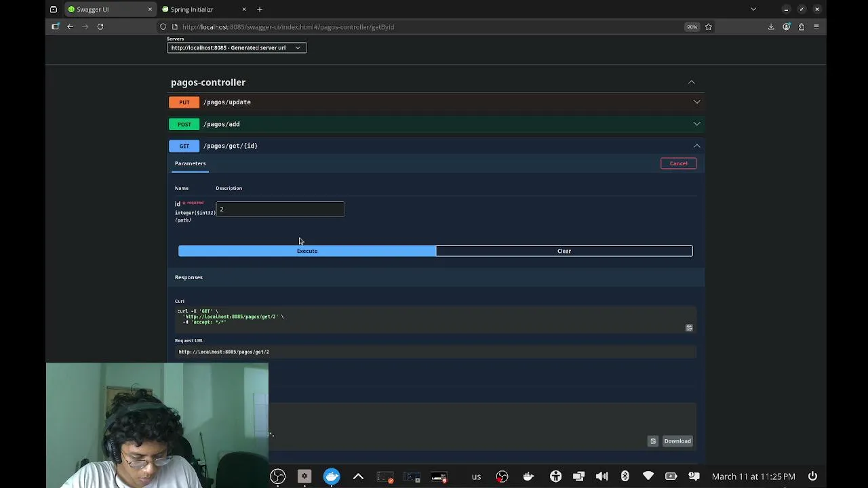Open the power menu
This screenshot has height=488, width=868.
(x=812, y=476)
